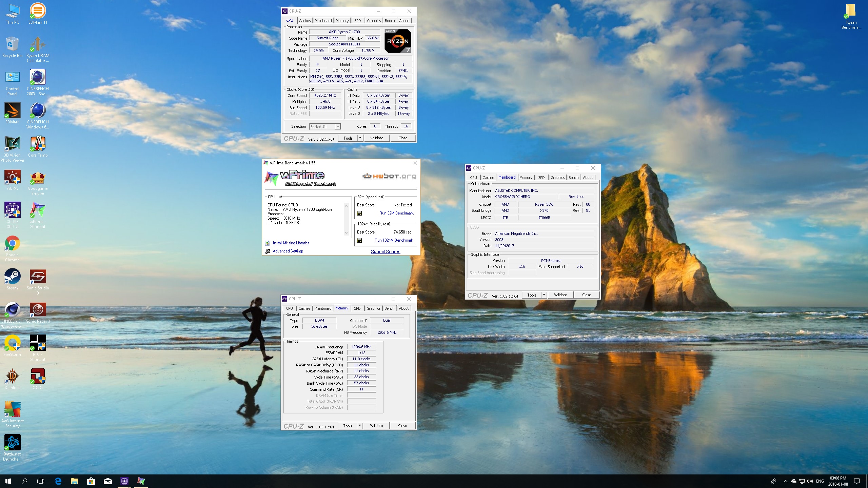
Task: Select the Steam desktop icon
Action: pyautogui.click(x=12, y=280)
